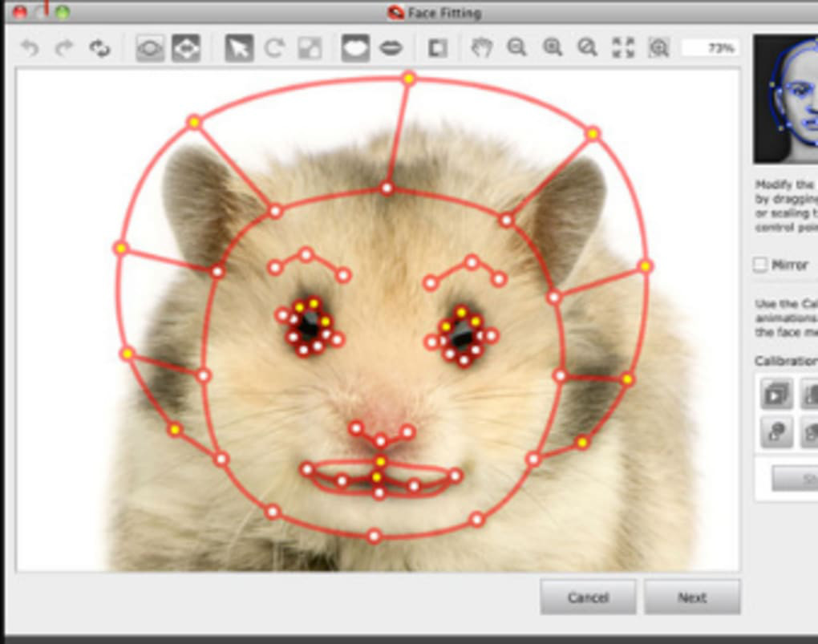Click the reference face thumbnail
The height and width of the screenshot is (644, 818).
pos(786,99)
